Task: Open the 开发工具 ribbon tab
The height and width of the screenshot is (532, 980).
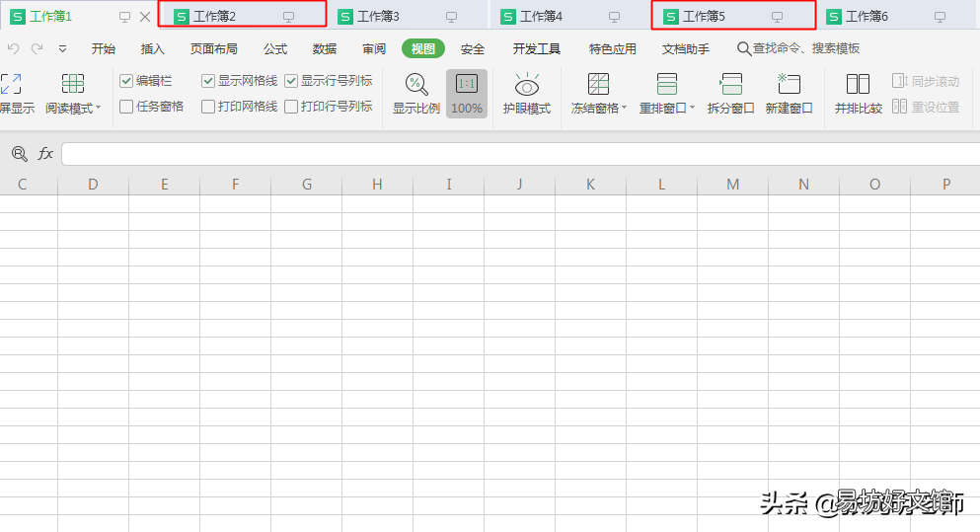Action: [x=536, y=48]
